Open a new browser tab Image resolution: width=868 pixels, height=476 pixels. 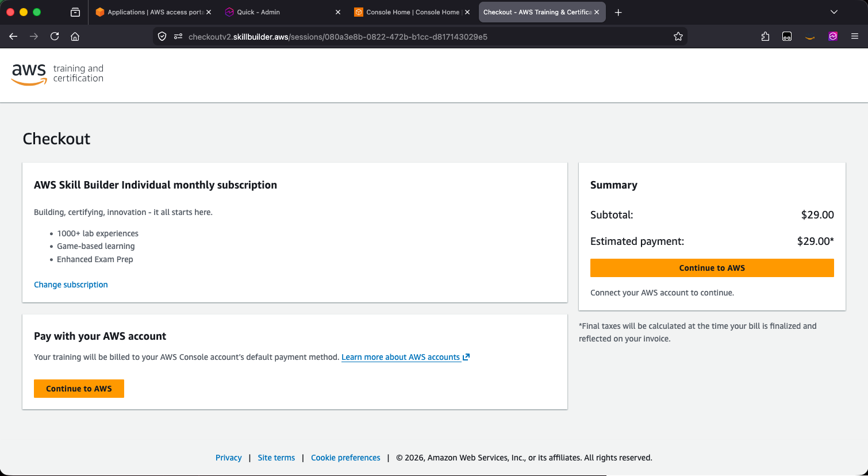619,12
